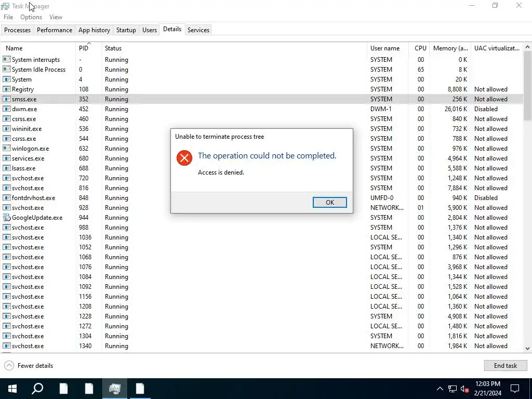532x399 pixels.
Task: Click the muted volume tray icon
Action: 465,389
